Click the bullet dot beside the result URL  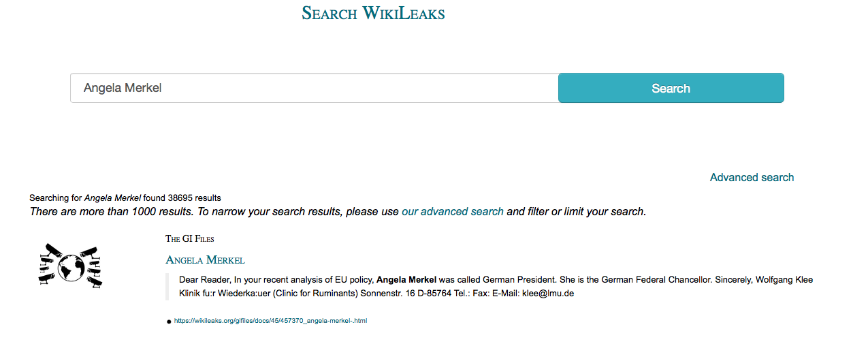[169, 321]
